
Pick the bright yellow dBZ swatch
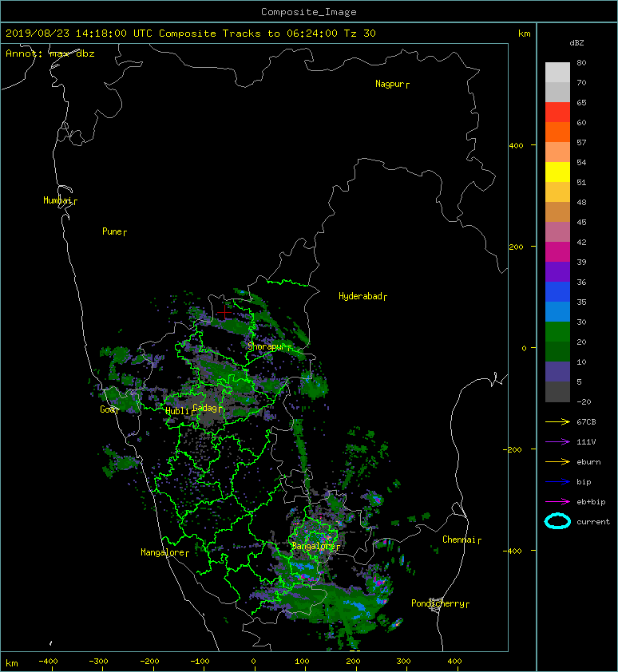point(557,172)
